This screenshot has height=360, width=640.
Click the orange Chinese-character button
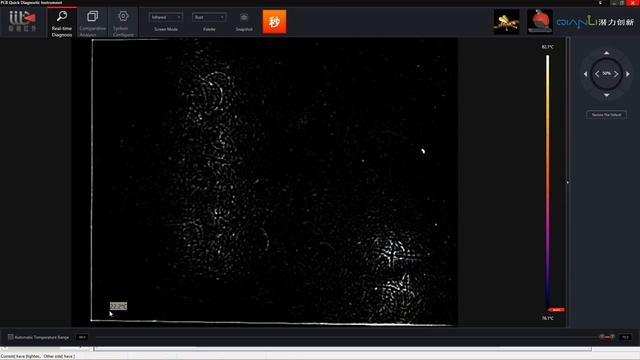click(274, 22)
